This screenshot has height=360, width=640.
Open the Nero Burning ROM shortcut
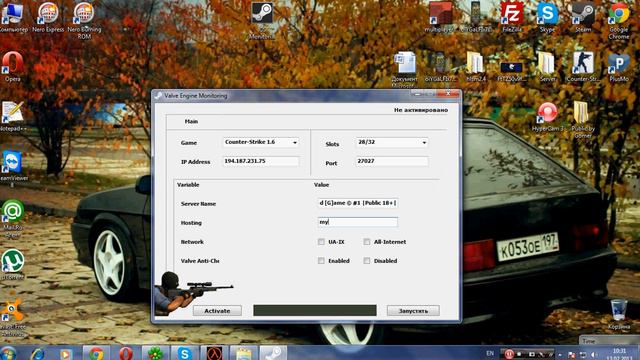click(84, 20)
